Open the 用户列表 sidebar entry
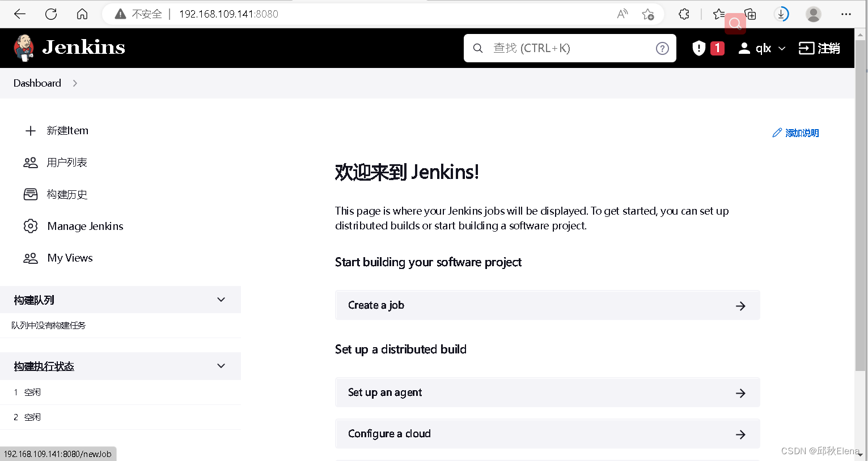 (x=67, y=163)
